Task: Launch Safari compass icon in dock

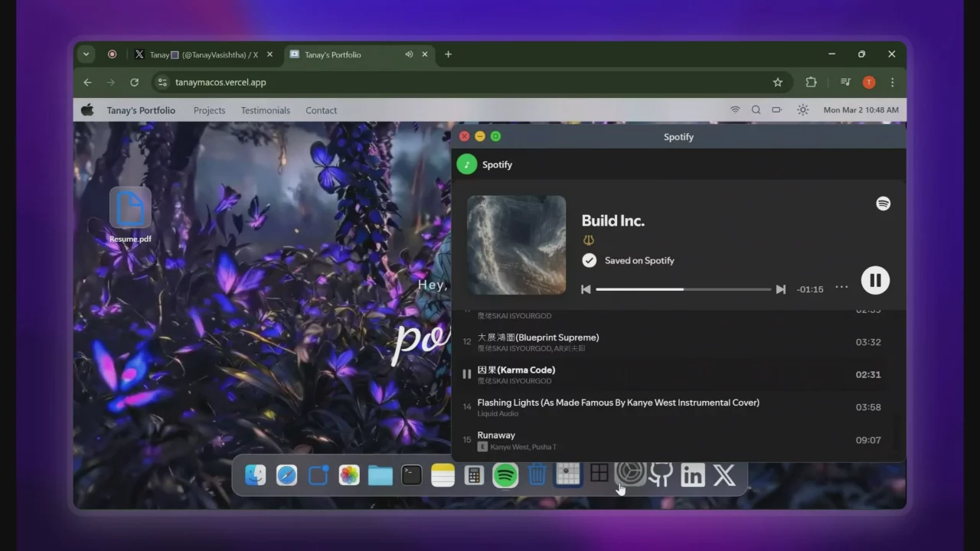Action: (286, 475)
